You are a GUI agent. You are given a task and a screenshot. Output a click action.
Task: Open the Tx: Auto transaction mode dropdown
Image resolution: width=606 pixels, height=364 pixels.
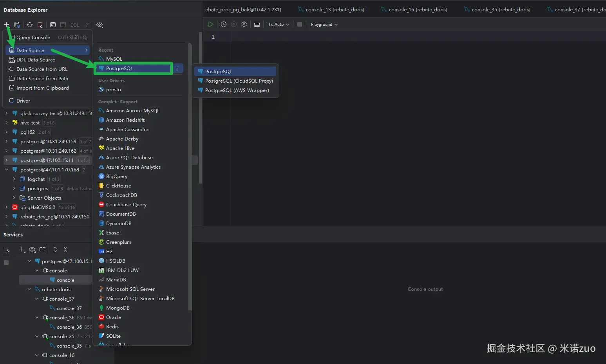[x=279, y=24]
